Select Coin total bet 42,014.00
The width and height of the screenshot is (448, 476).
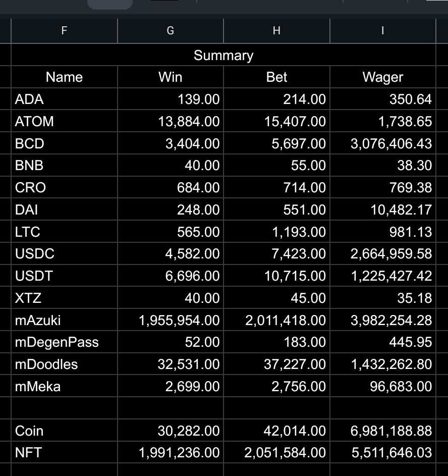(276, 431)
